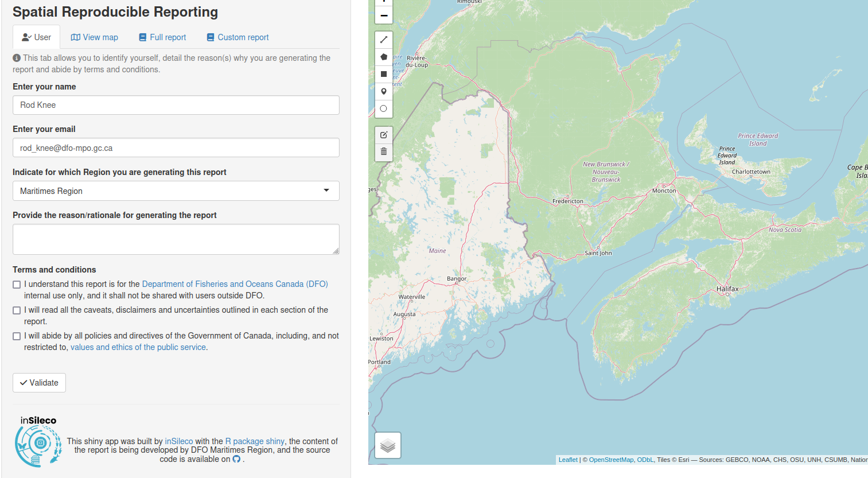Select the draw circle tool
This screenshot has height=478, width=868.
[384, 108]
